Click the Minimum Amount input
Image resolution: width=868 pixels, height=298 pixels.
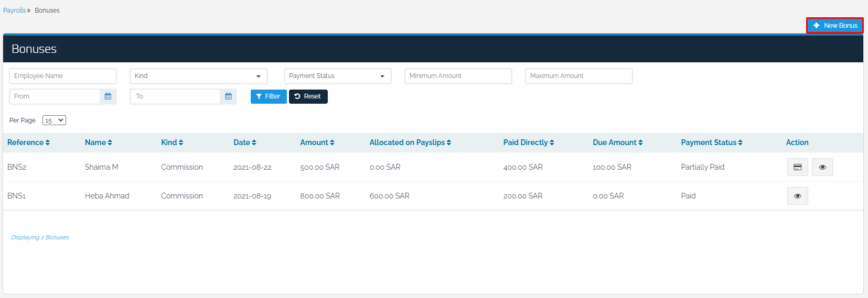pyautogui.click(x=458, y=76)
